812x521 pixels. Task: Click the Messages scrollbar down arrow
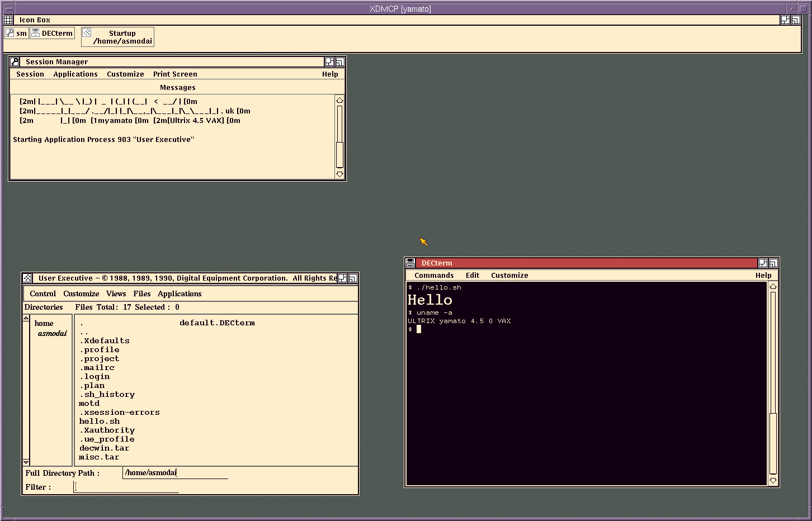(339, 174)
